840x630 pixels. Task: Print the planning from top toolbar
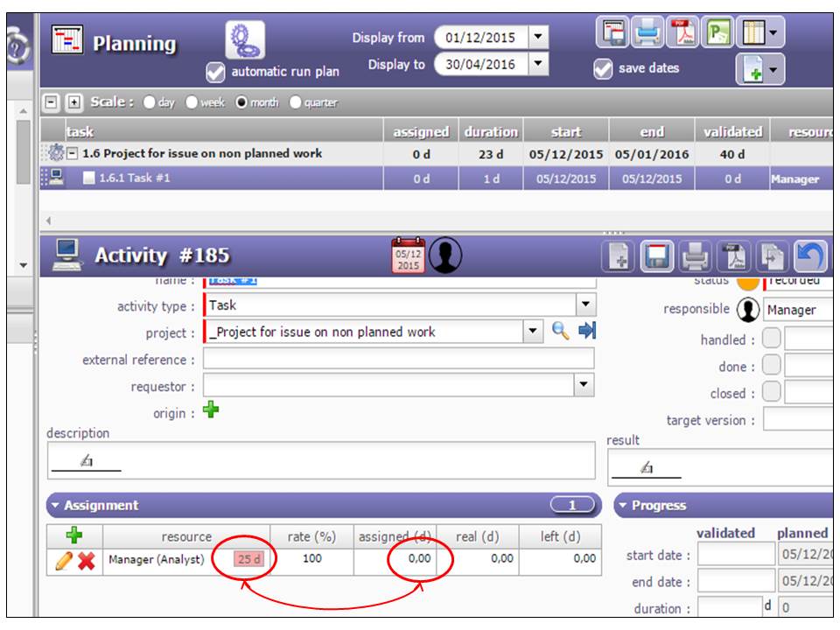647,33
